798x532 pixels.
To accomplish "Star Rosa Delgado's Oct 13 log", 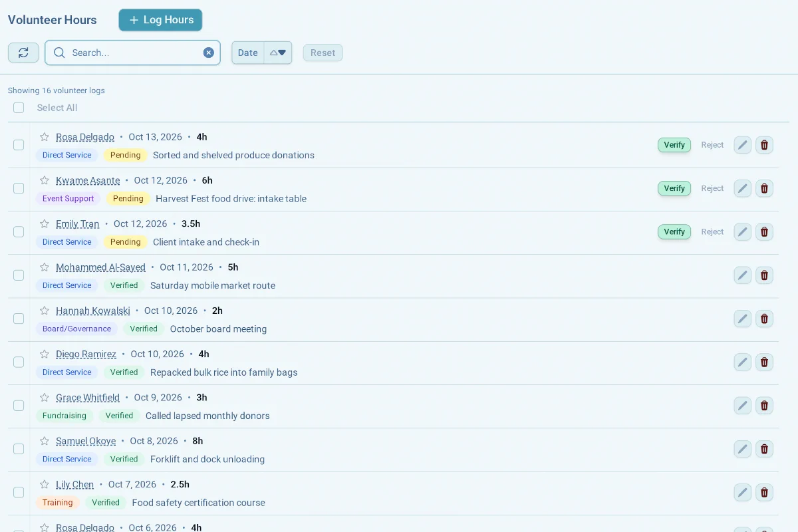I will (x=45, y=137).
